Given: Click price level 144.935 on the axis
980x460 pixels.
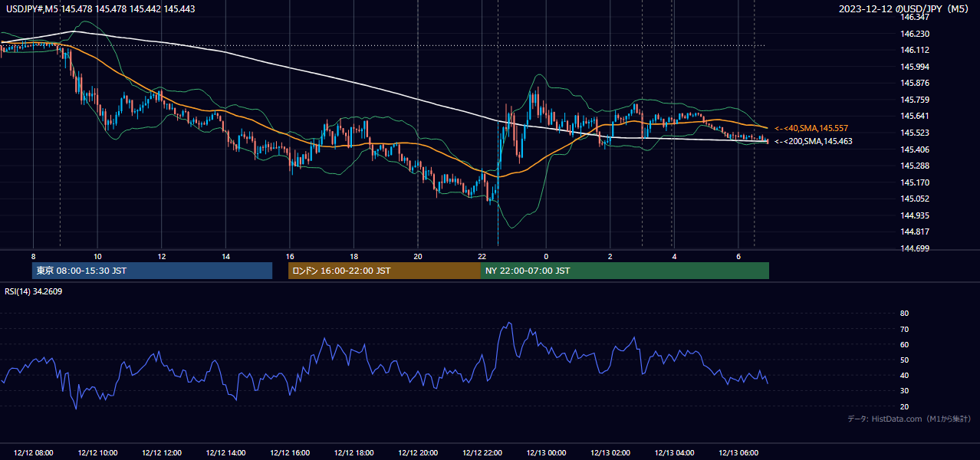Looking at the screenshot, I should click(916, 215).
